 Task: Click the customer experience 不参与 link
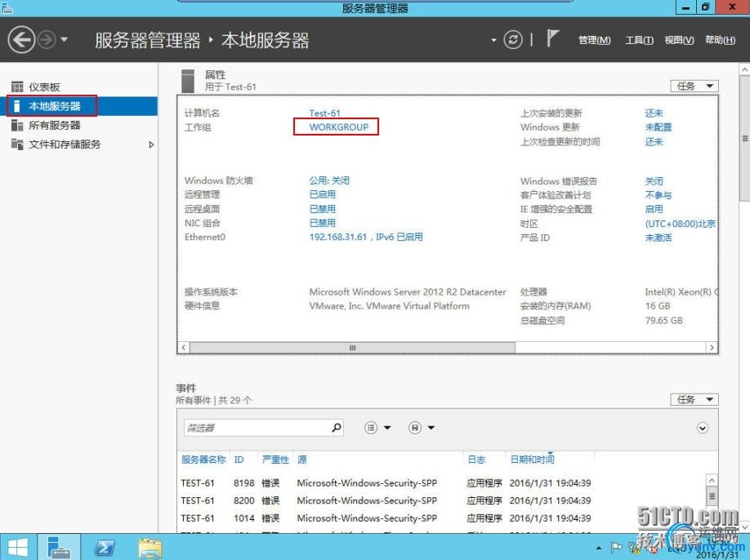pyautogui.click(x=658, y=195)
